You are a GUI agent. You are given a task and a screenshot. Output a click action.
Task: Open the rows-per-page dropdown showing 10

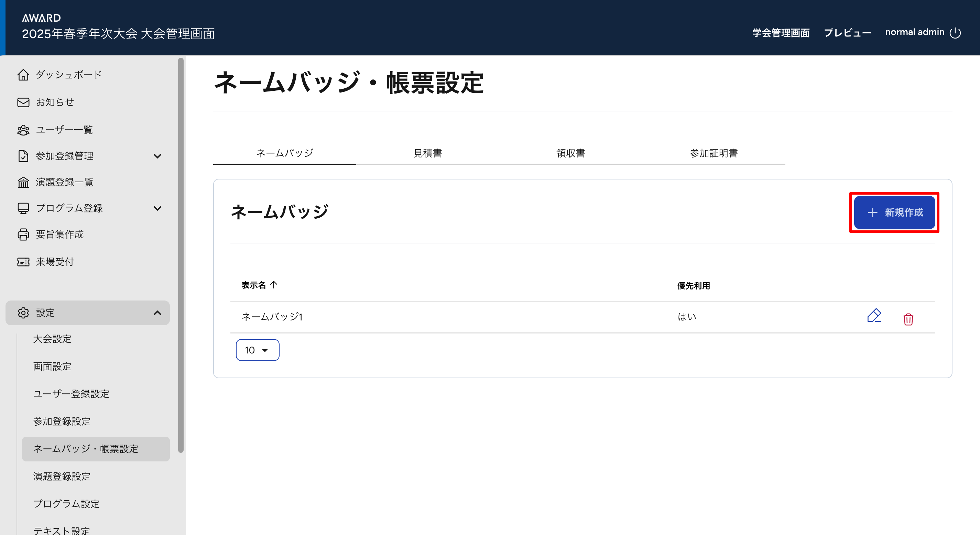pos(258,350)
